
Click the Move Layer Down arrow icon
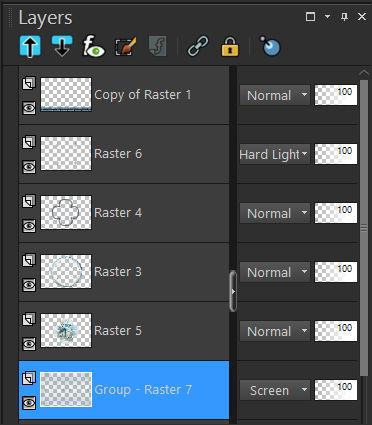(62, 46)
